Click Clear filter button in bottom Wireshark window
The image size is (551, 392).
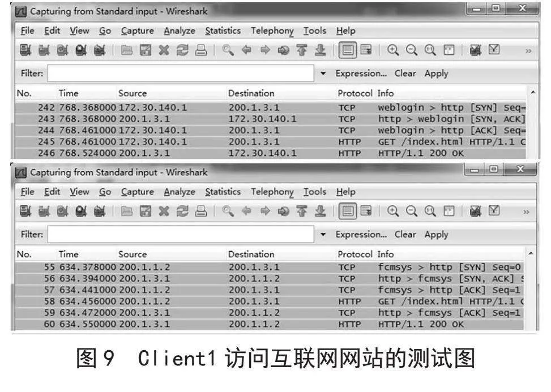point(405,234)
